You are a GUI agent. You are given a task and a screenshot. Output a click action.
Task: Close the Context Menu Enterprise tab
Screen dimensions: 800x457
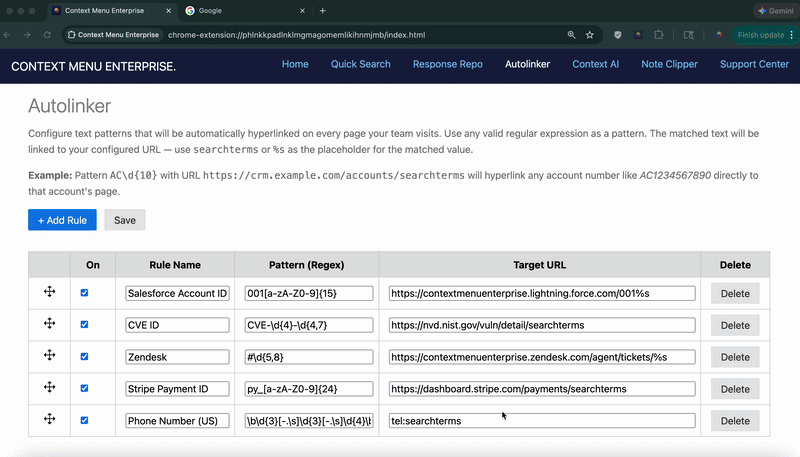168,11
